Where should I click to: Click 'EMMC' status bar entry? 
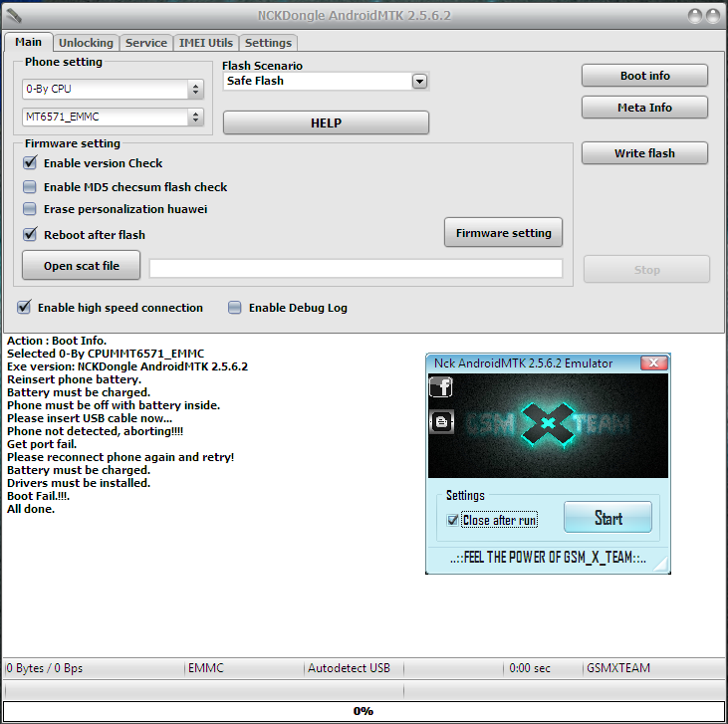click(x=206, y=668)
